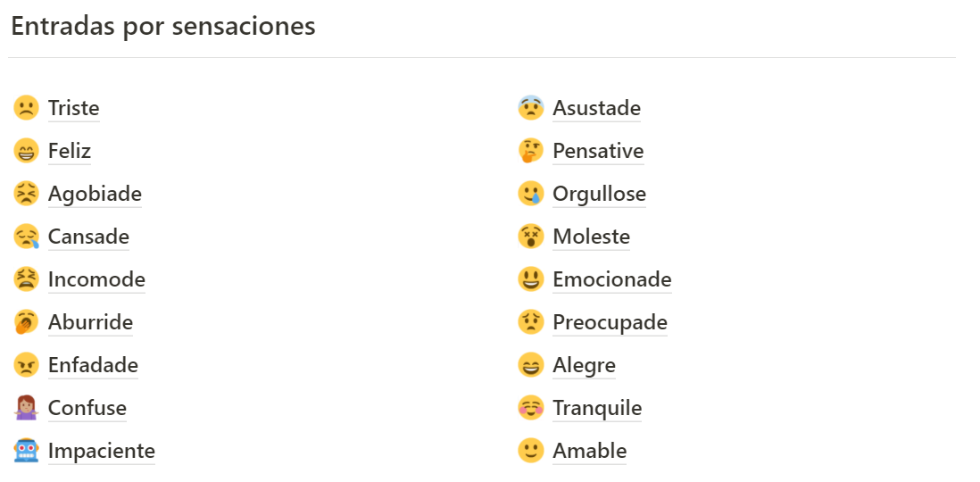Image resolution: width=980 pixels, height=482 pixels.
Task: Select the sleepy face emoji beside Cansade
Action: (26, 237)
